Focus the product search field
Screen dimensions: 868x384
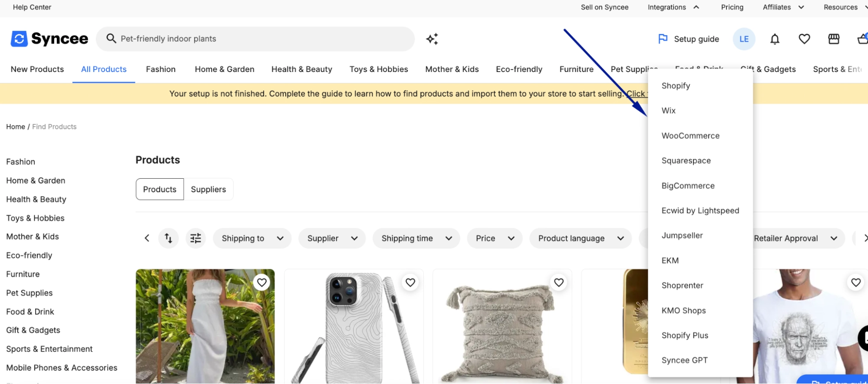pyautogui.click(x=255, y=39)
